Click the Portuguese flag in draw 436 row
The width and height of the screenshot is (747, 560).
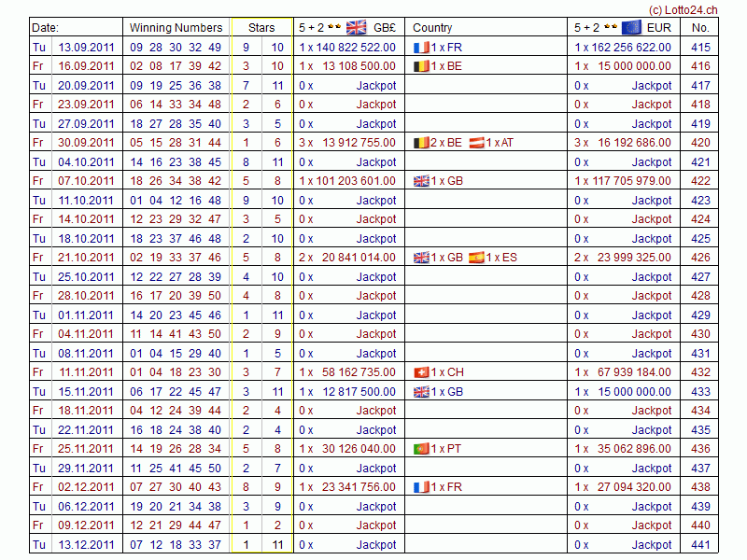(x=421, y=449)
